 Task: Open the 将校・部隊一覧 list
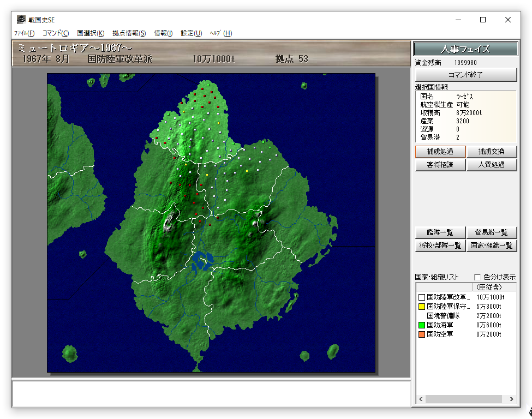pyautogui.click(x=440, y=246)
